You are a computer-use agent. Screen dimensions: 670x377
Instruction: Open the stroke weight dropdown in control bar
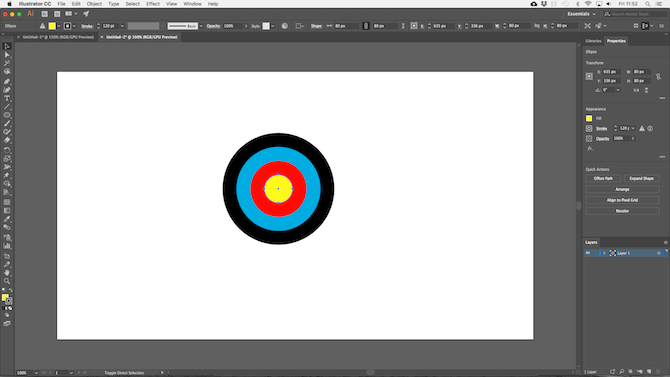coord(122,26)
